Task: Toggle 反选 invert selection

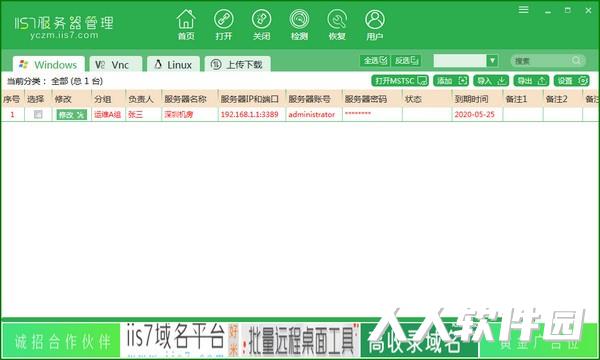Action: click(406, 60)
